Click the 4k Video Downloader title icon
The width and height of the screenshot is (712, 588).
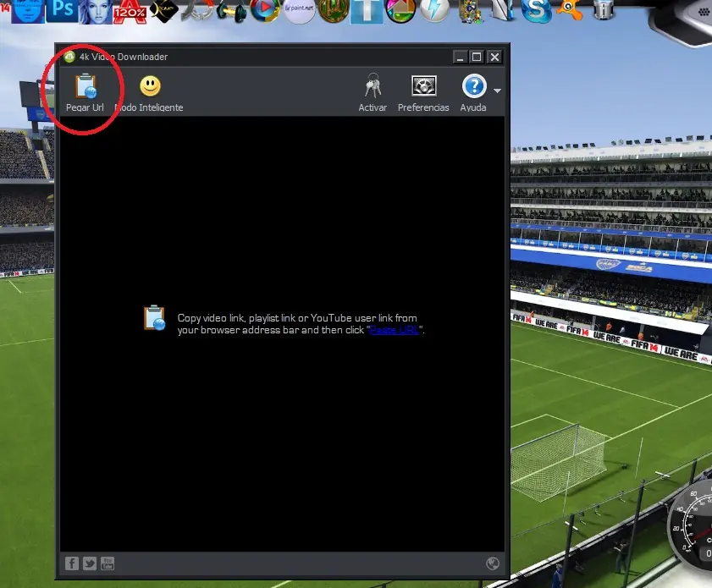[x=69, y=57]
